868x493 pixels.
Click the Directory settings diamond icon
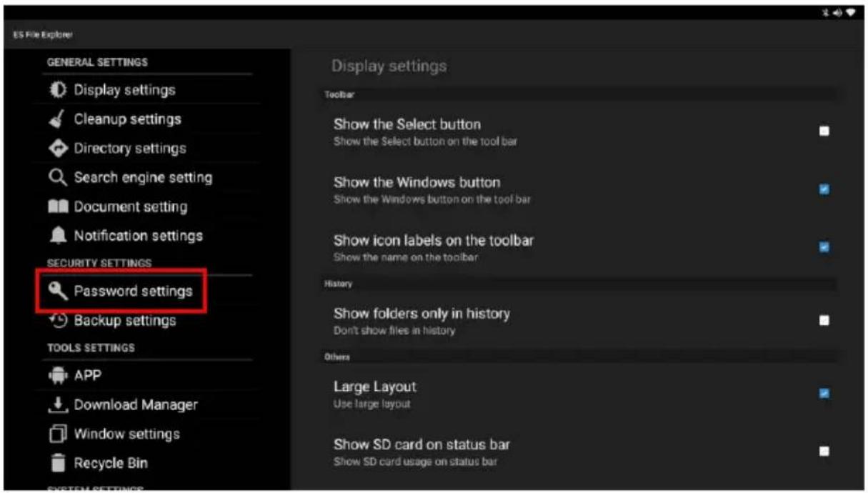tap(58, 148)
